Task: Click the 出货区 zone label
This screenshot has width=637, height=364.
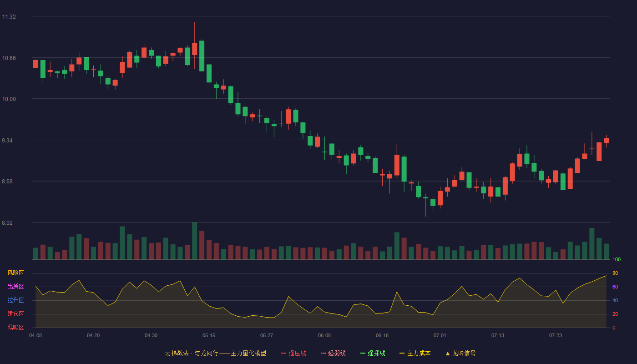Action: [x=15, y=287]
